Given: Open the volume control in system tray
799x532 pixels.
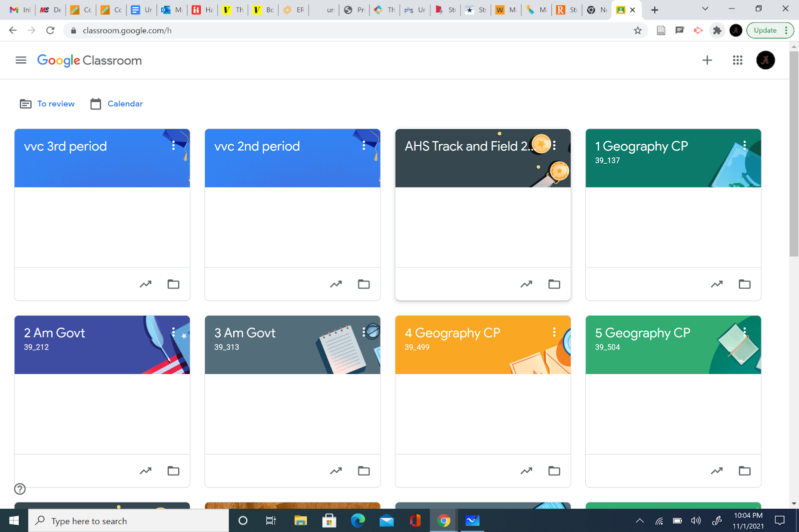Looking at the screenshot, I should [696, 521].
